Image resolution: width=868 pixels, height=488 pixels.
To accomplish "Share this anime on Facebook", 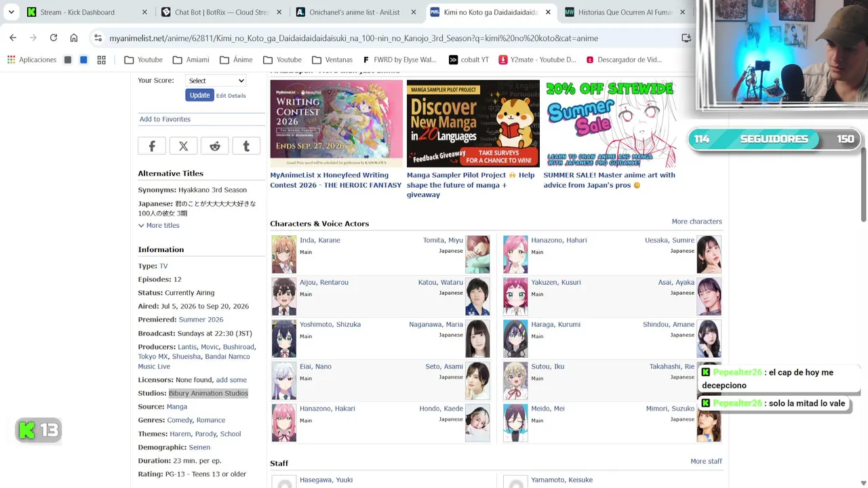I will point(152,146).
